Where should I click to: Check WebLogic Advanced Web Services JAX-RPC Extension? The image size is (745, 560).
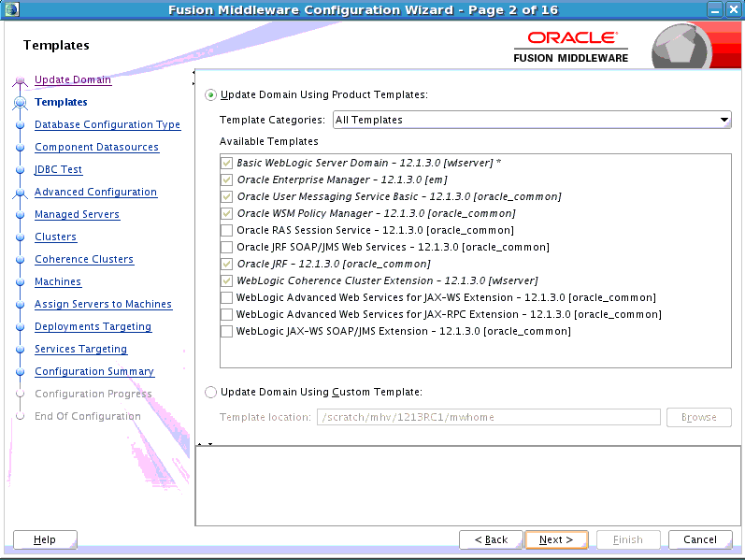pos(227,315)
